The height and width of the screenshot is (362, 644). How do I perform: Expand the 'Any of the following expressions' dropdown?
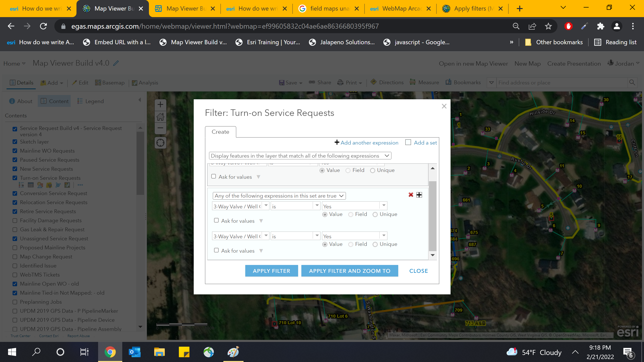[x=279, y=196]
